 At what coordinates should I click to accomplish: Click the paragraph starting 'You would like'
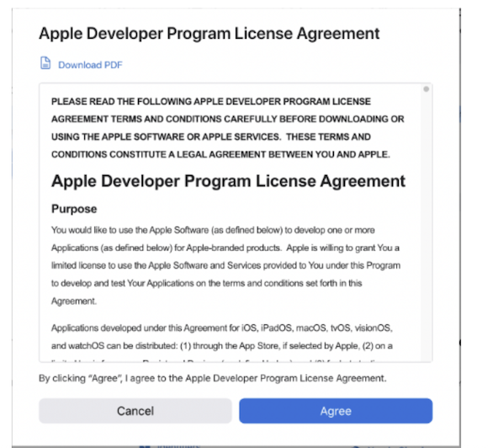tap(225, 265)
